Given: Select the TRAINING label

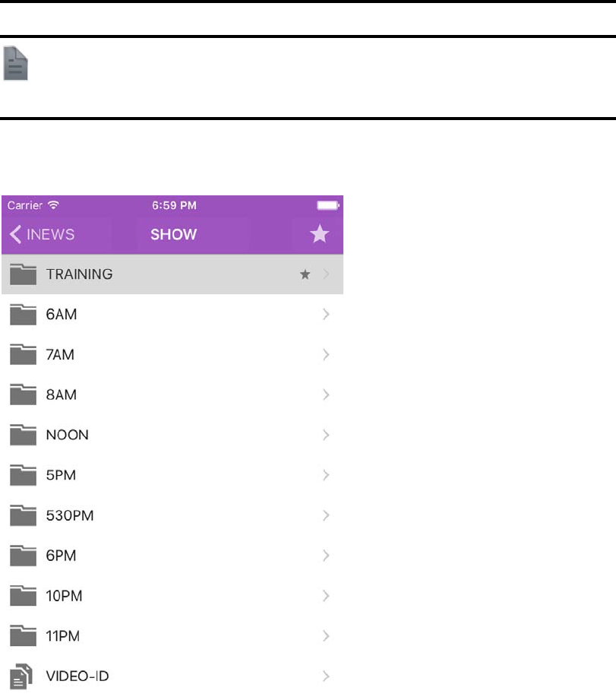Looking at the screenshot, I should pyautogui.click(x=80, y=274).
